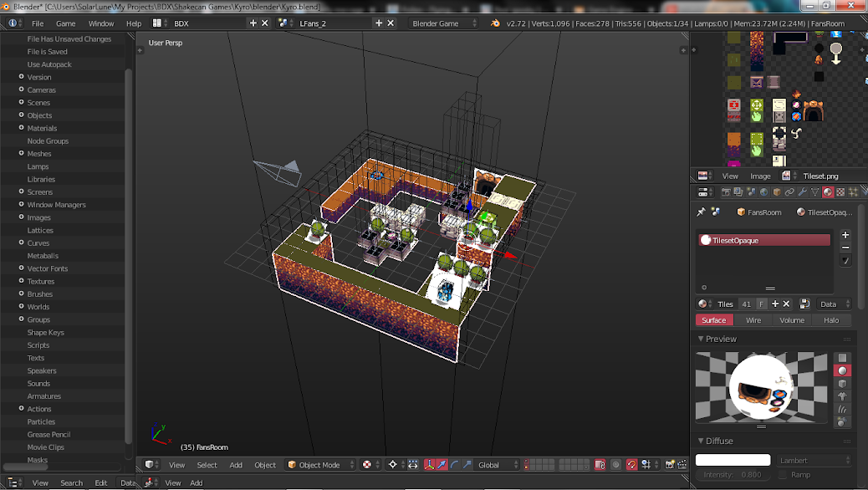
Task: Select the Constraints chain-link properties icon
Action: pos(789,192)
